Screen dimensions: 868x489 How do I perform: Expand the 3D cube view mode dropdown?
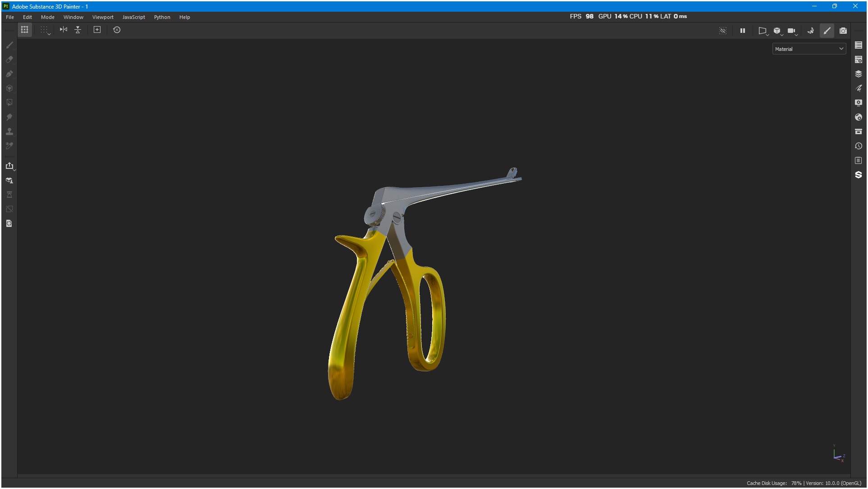(778, 31)
